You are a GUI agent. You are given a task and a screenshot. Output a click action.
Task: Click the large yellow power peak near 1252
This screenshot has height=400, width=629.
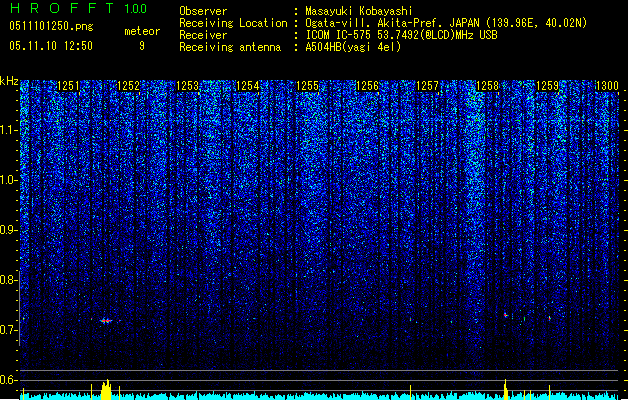tap(106, 390)
